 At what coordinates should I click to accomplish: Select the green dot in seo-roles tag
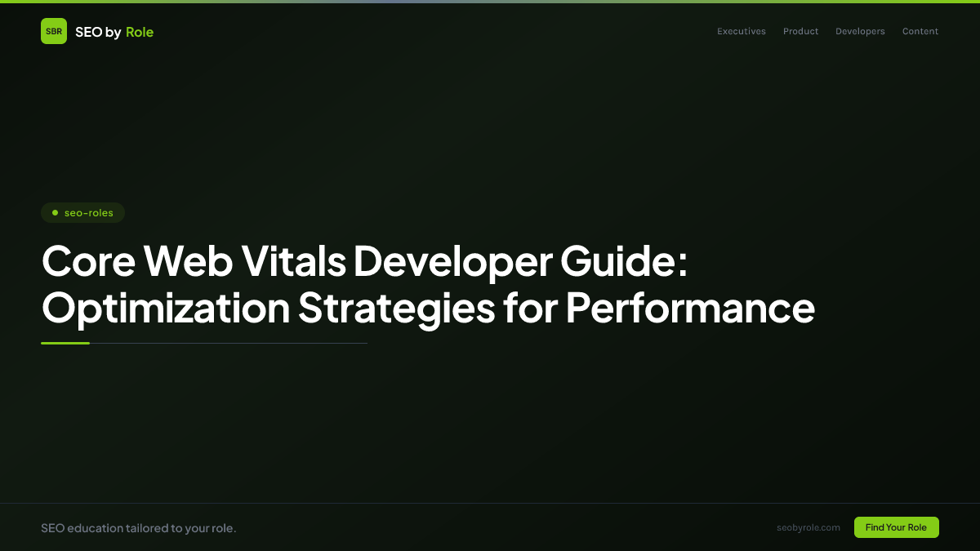55,212
